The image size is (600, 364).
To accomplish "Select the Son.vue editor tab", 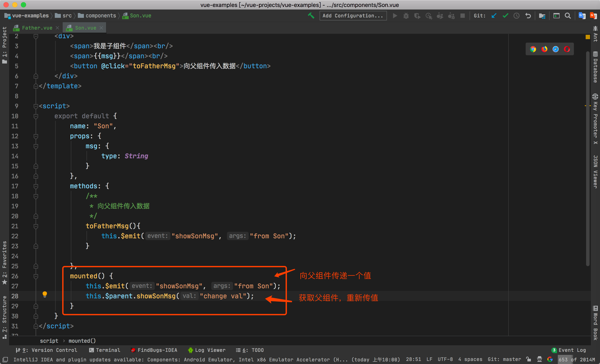I will click(84, 28).
